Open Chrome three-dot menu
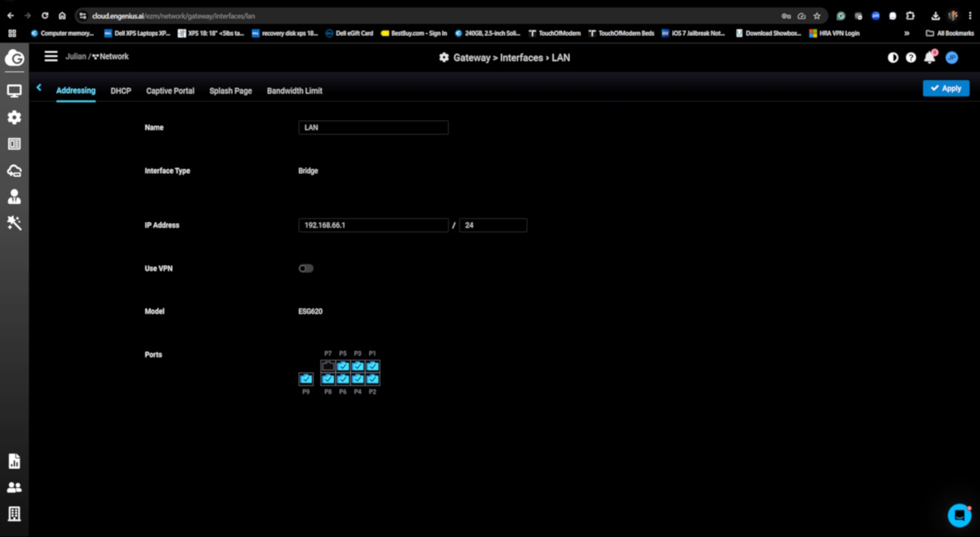 coord(969,16)
